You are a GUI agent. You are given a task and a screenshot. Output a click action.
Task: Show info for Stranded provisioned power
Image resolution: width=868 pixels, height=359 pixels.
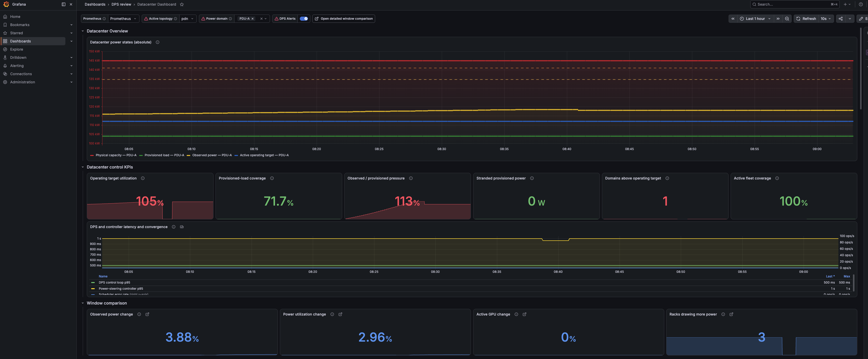tap(532, 178)
